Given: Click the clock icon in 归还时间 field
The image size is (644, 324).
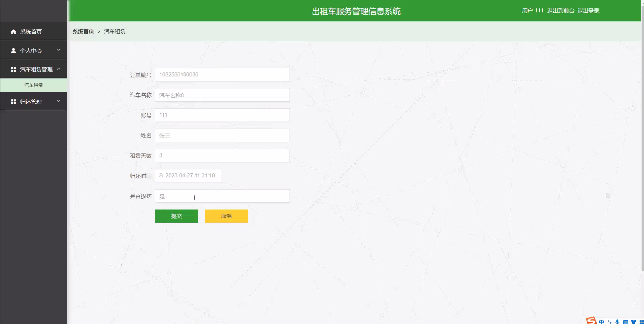Looking at the screenshot, I should coord(161,175).
